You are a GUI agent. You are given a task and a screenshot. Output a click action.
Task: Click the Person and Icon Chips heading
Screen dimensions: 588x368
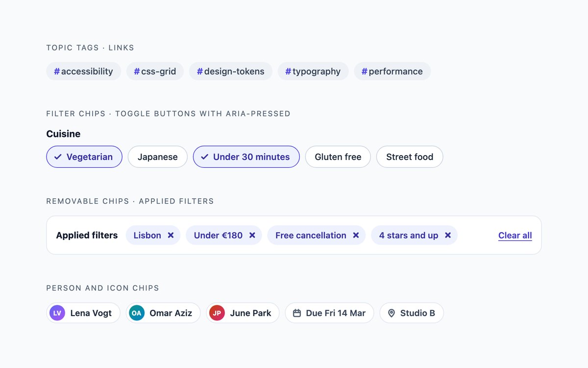point(103,288)
